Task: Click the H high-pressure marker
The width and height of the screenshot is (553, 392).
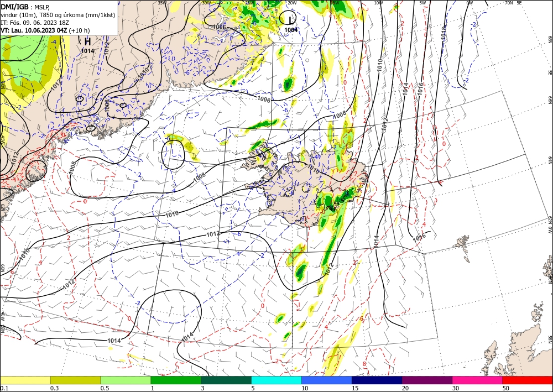Action: pyautogui.click(x=87, y=41)
